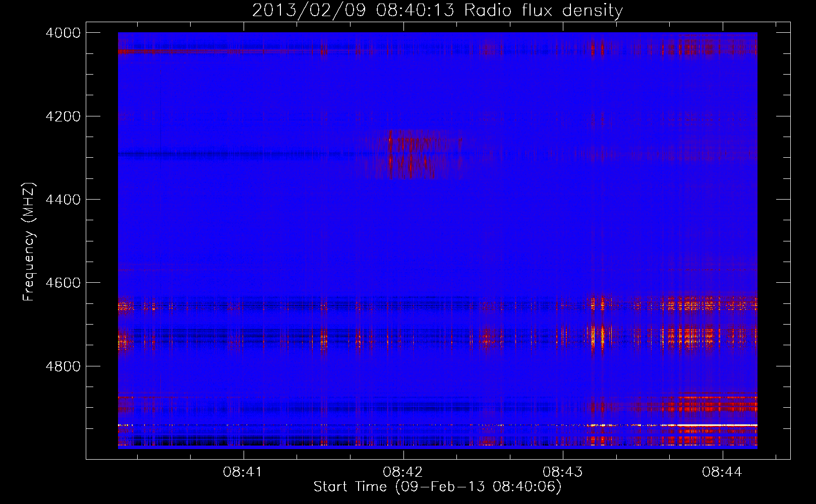Click the 'Frequency (MHZ)' axis title
The width and height of the screenshot is (816, 504).
tap(29, 242)
